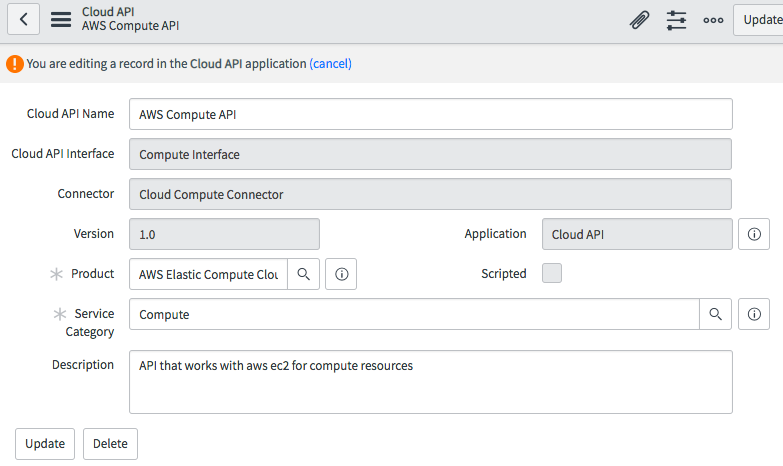Click the Description label

tap(83, 365)
